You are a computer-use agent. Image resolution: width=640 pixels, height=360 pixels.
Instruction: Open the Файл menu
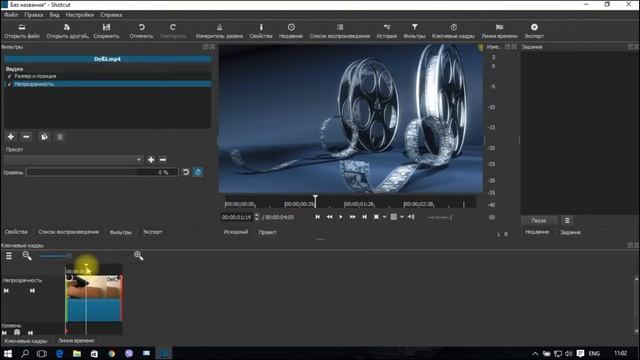(x=11, y=15)
